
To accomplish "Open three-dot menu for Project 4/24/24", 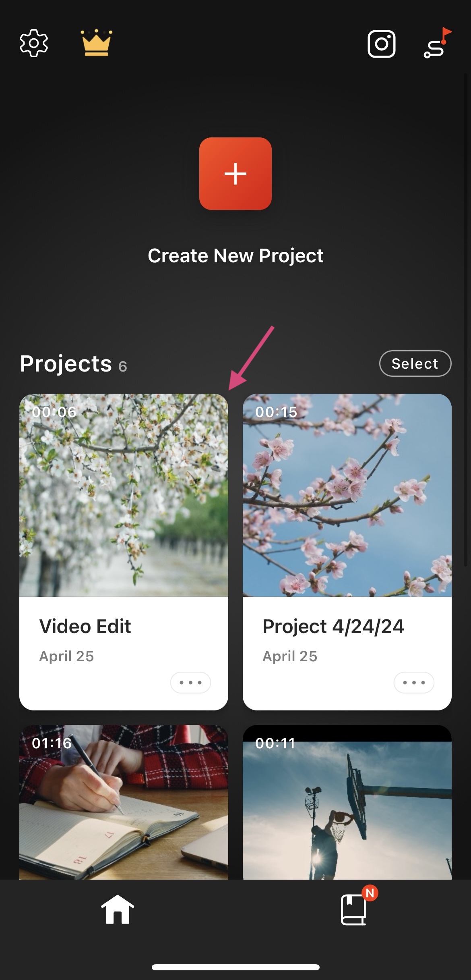I will tap(414, 683).
